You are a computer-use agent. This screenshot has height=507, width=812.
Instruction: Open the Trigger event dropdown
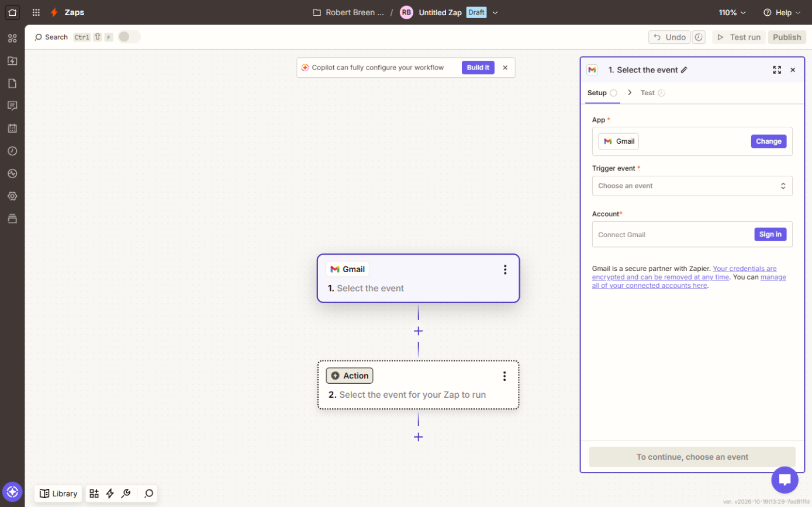pyautogui.click(x=692, y=186)
